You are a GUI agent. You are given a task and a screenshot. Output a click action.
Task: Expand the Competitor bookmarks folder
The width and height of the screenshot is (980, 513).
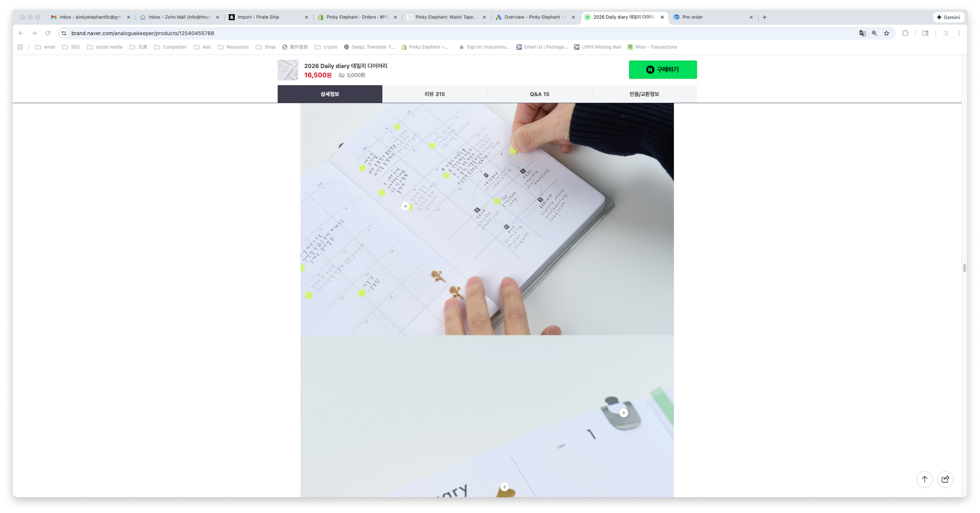click(170, 47)
